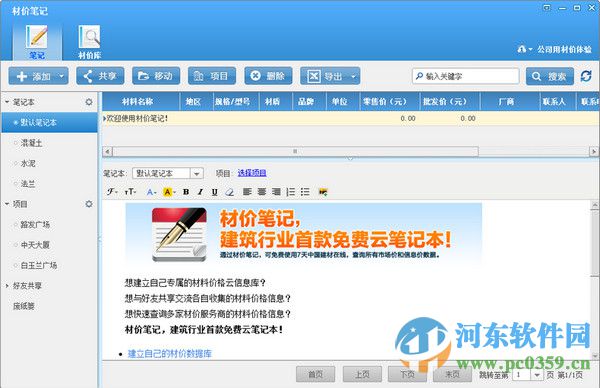600x388 pixels.
Task: Expand the 好友共享 section
Action: tap(7, 285)
